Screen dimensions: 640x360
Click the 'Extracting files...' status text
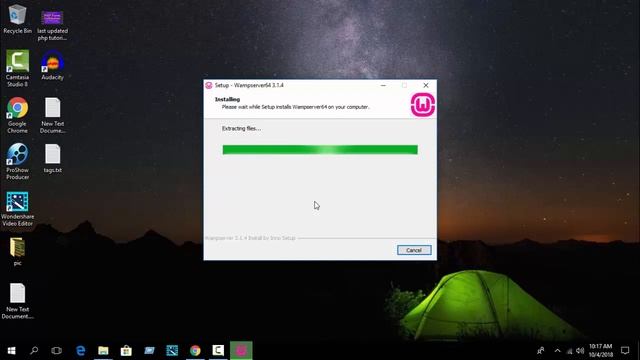point(241,129)
